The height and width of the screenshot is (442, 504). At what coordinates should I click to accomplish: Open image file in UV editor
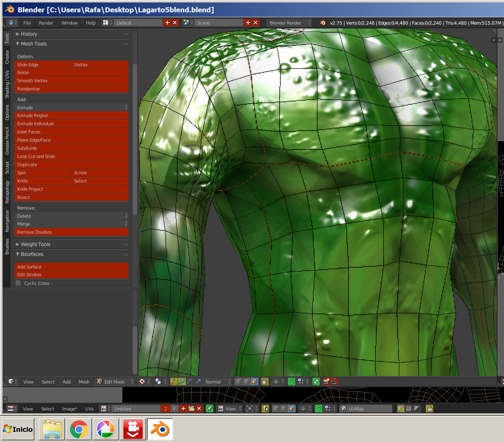pyautogui.click(x=191, y=408)
